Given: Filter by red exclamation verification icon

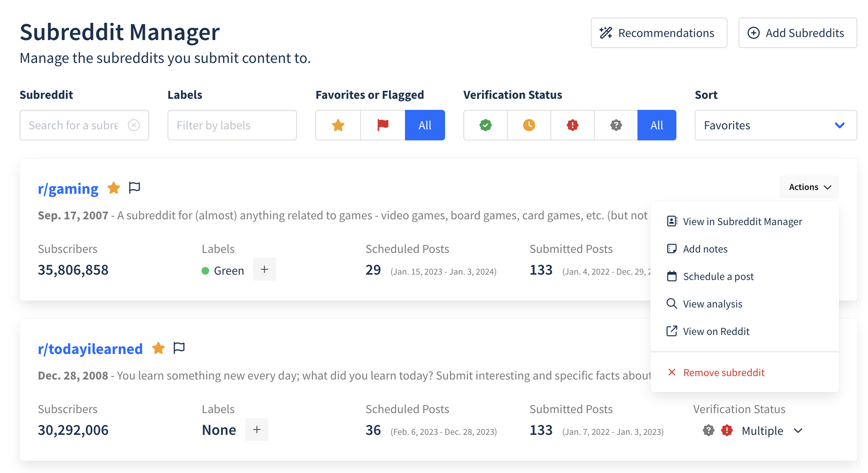Looking at the screenshot, I should pos(573,125).
